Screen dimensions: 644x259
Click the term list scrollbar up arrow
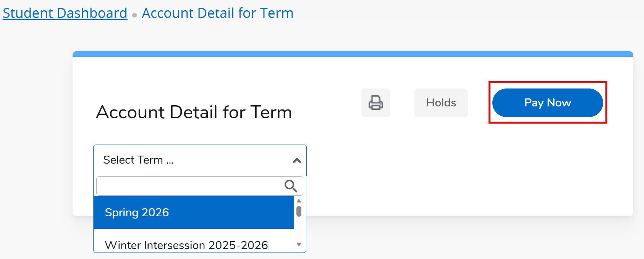(x=299, y=200)
